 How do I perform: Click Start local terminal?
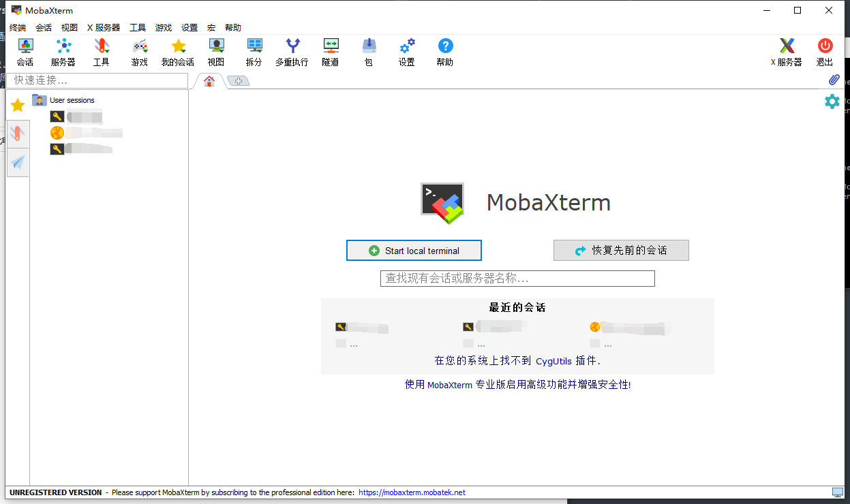pyautogui.click(x=414, y=250)
